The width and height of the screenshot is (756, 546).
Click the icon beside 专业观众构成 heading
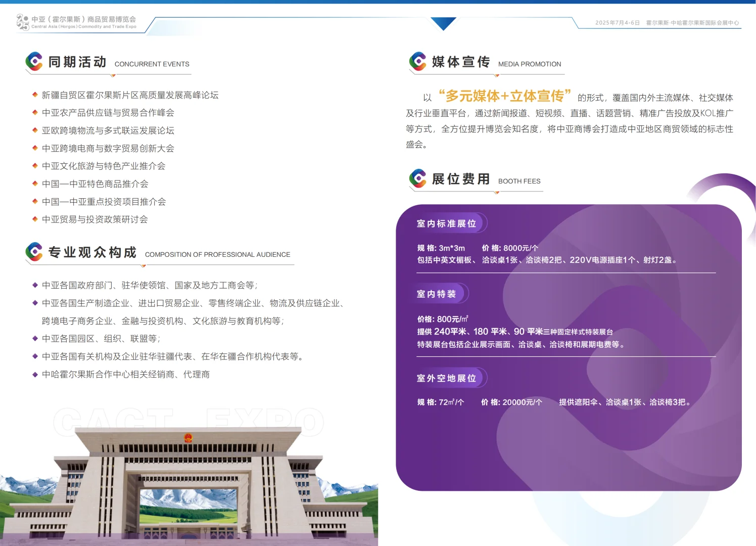(x=33, y=252)
